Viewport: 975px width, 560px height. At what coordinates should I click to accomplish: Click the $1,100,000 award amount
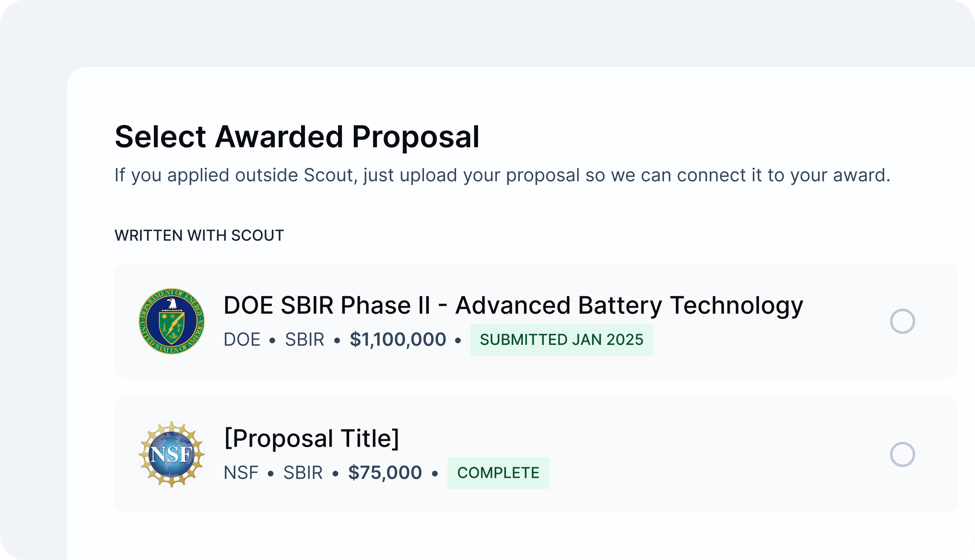click(x=398, y=340)
